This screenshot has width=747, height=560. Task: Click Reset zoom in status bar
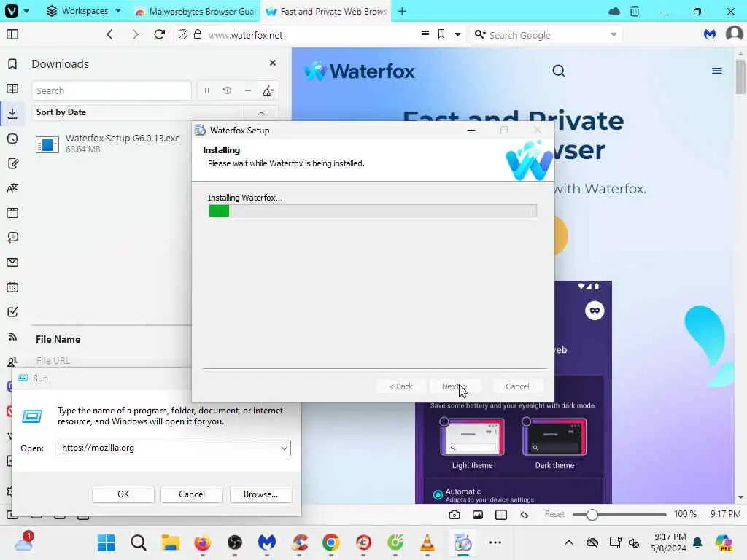(x=554, y=514)
